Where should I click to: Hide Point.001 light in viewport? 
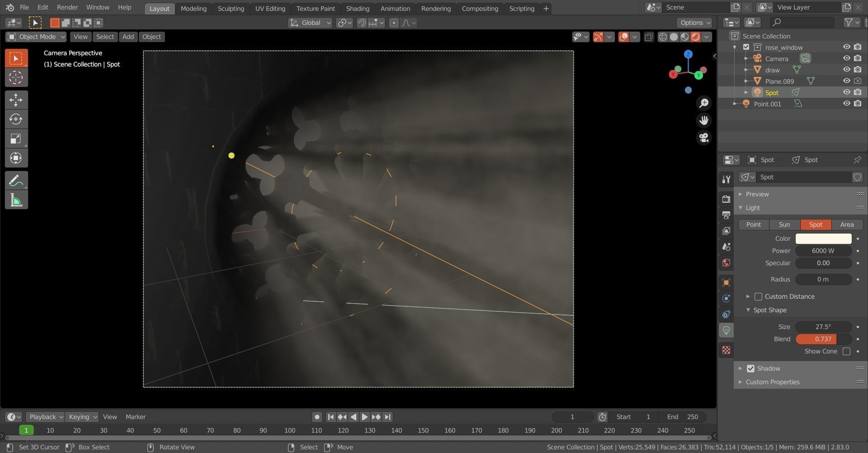click(846, 104)
